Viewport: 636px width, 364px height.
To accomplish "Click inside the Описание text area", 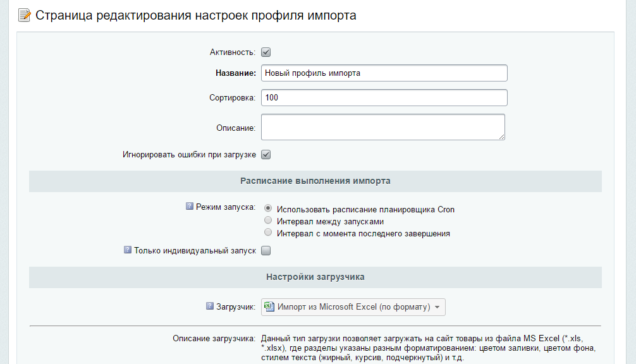I will point(382,127).
